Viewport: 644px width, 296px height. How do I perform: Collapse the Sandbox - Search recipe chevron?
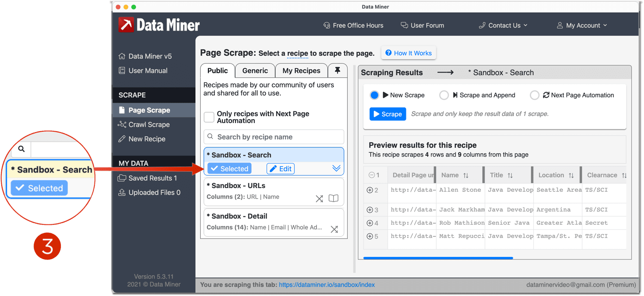(x=336, y=168)
